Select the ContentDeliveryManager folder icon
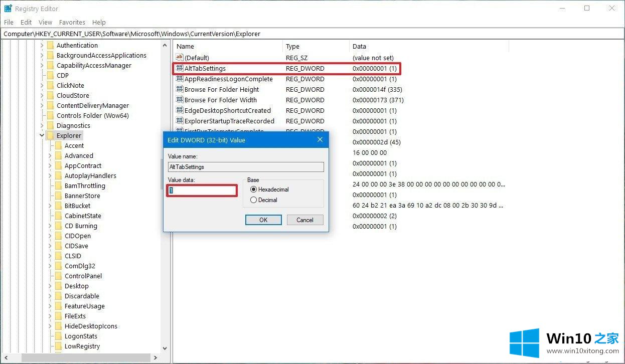Screen dimensions: 625x364 (50, 105)
